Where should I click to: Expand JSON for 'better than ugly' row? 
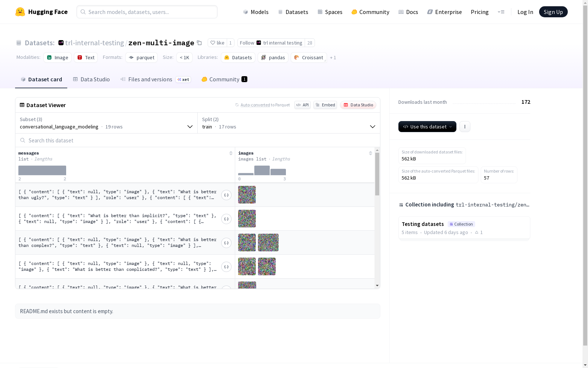click(226, 195)
